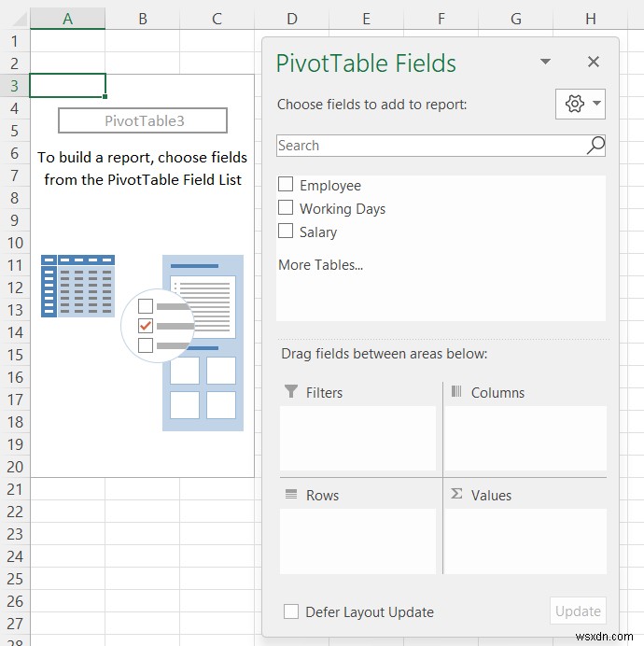Screen dimensions: 644x646
Task: Select column D header
Action: [292, 19]
